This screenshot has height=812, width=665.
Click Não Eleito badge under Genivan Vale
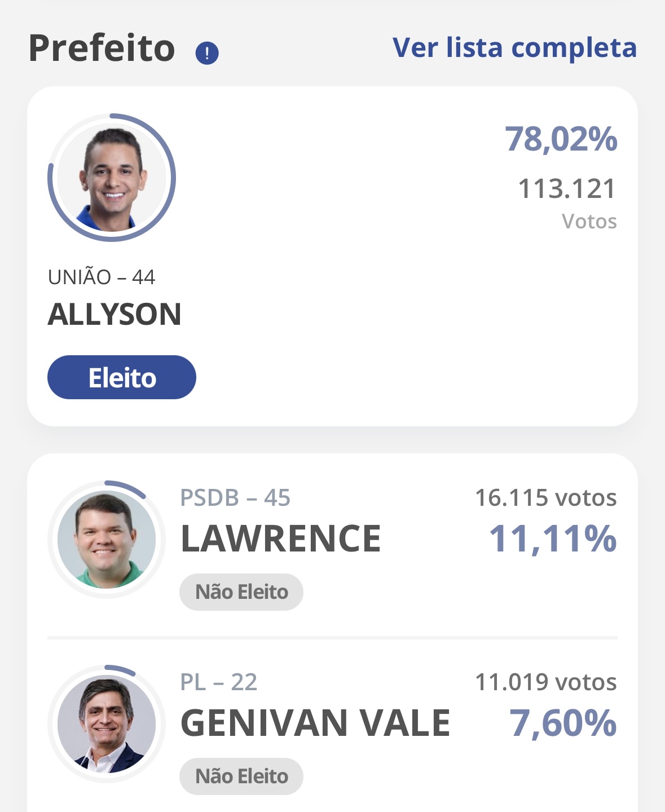(x=241, y=776)
